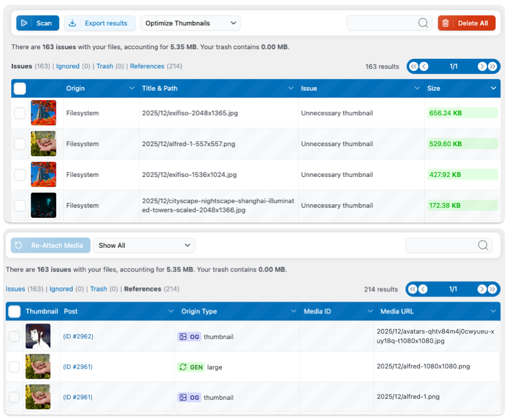Image resolution: width=510 pixels, height=420 pixels.
Task: Check the select-all box beside the Origin header
Action: 20,89
